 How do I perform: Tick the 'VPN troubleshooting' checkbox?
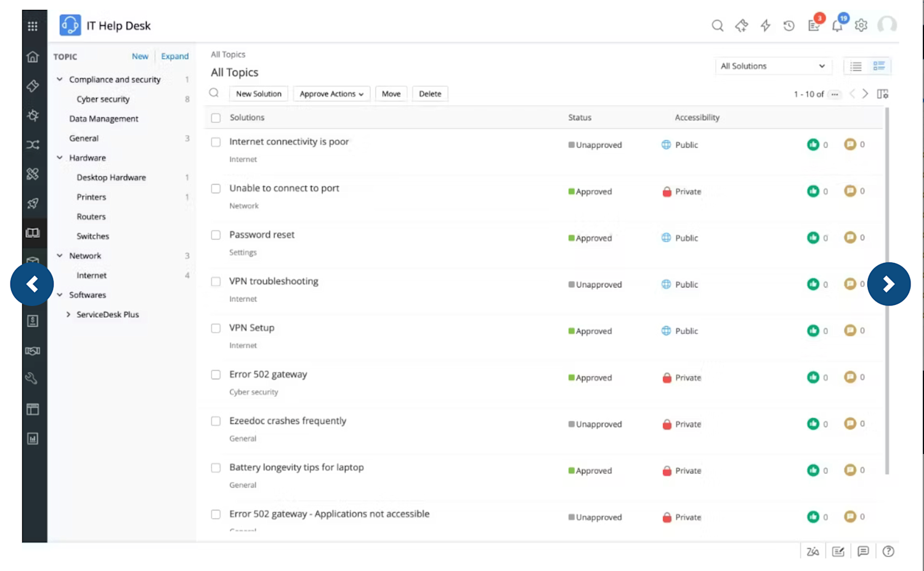pyautogui.click(x=216, y=282)
